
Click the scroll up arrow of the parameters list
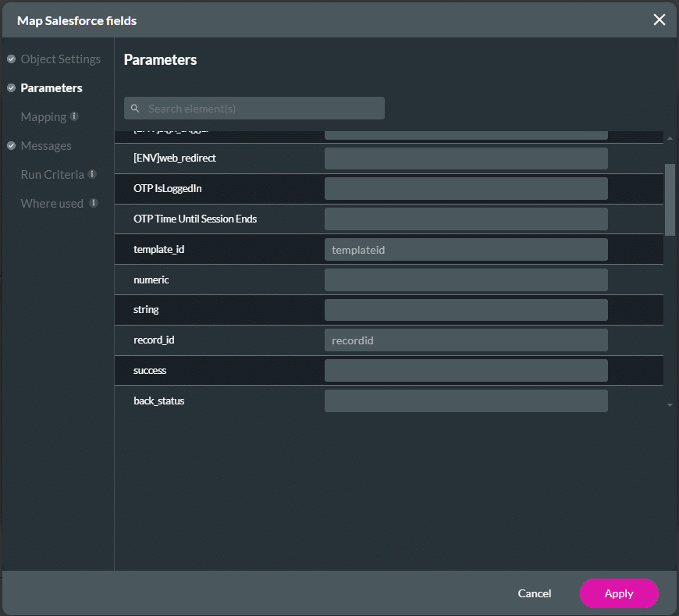pos(670,139)
